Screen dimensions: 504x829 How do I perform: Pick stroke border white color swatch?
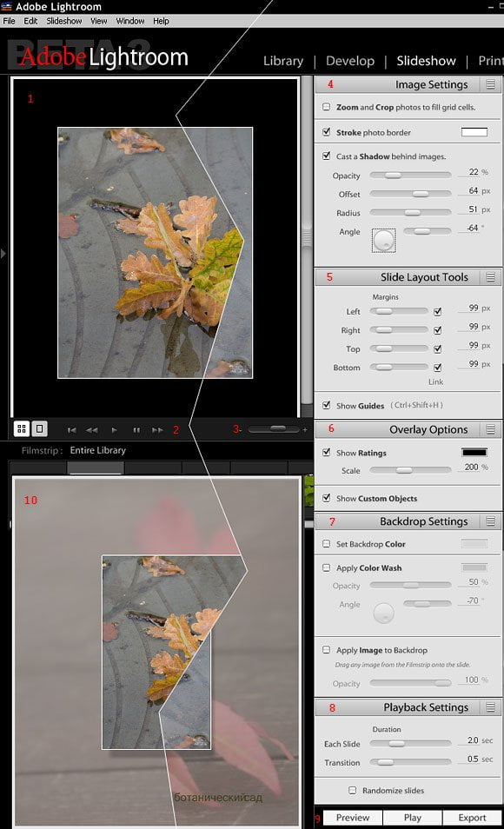[474, 132]
